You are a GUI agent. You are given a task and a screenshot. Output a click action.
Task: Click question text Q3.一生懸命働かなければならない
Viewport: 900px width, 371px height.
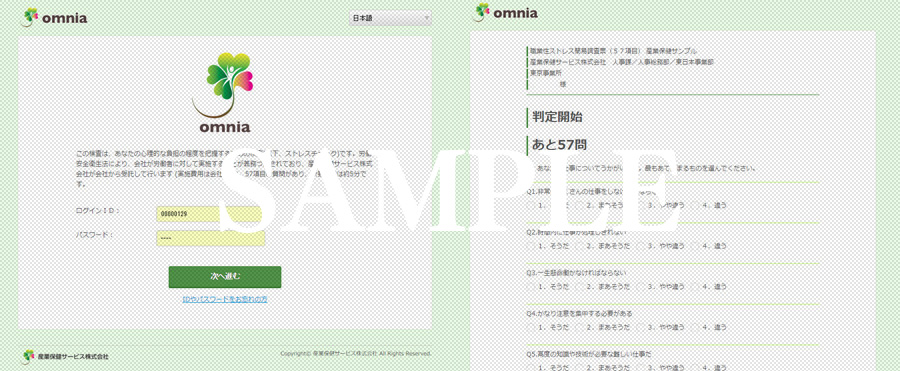pos(576,273)
